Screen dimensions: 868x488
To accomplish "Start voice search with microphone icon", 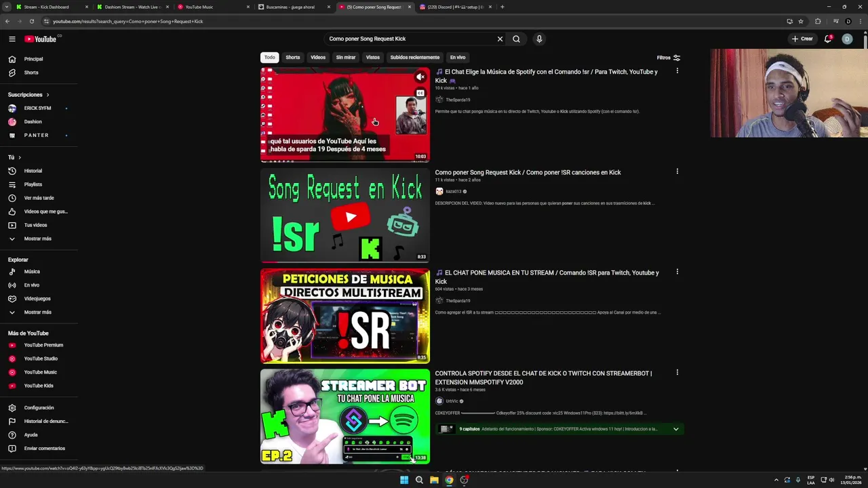I will pyautogui.click(x=539, y=39).
